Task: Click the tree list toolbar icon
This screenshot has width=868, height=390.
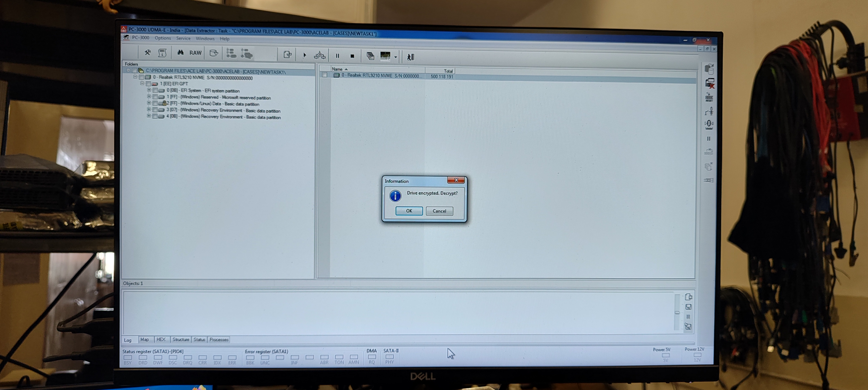Action: (231, 53)
